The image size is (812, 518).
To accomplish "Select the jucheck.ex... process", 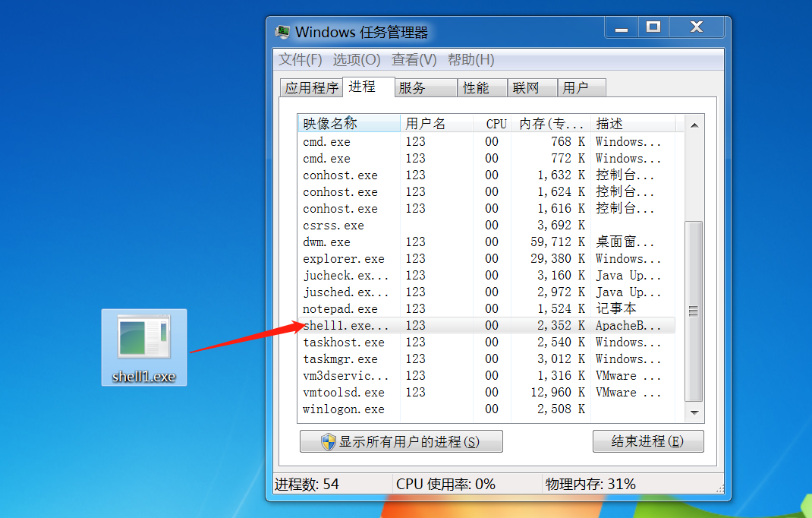I will (x=486, y=276).
